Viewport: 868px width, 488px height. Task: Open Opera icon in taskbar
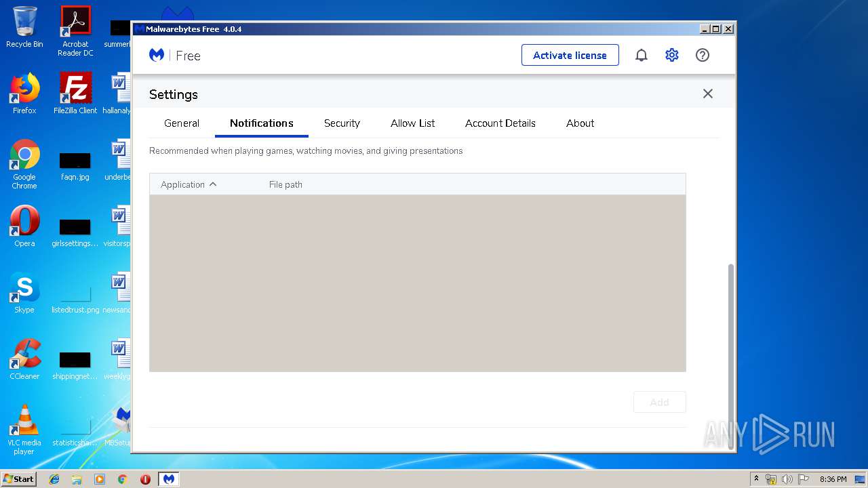point(145,479)
